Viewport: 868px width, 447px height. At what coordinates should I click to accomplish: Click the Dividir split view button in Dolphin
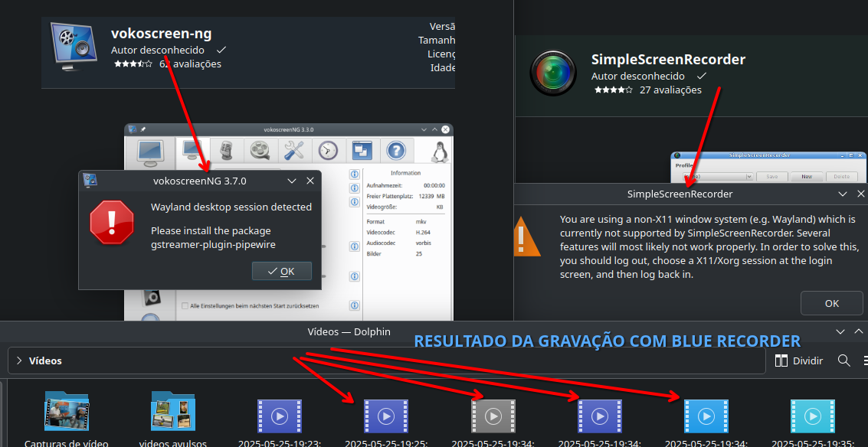tap(799, 361)
